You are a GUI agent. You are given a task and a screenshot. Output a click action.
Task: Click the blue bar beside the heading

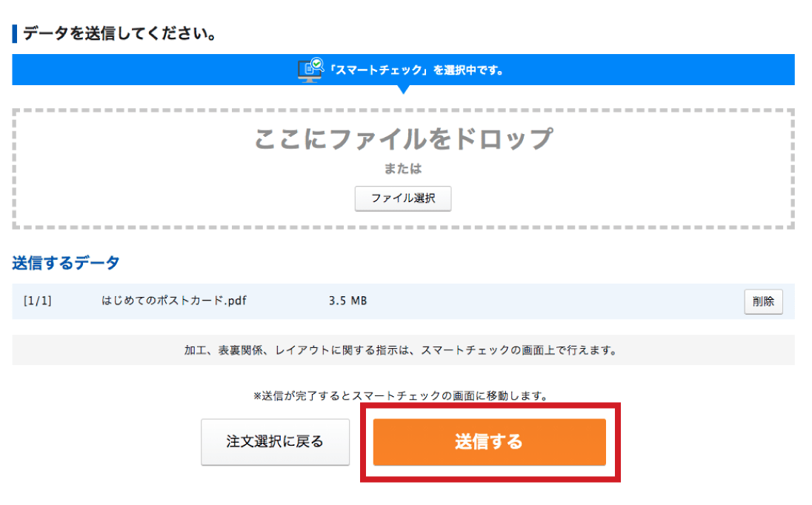14,34
